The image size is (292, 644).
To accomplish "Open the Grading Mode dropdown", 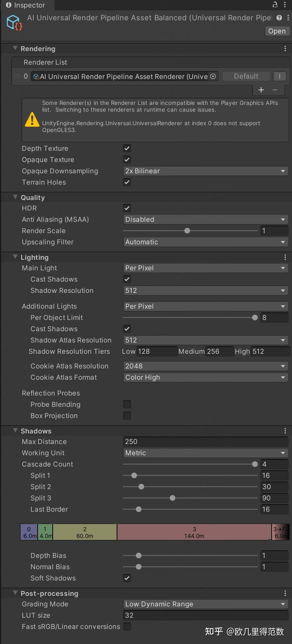I will click(206, 604).
